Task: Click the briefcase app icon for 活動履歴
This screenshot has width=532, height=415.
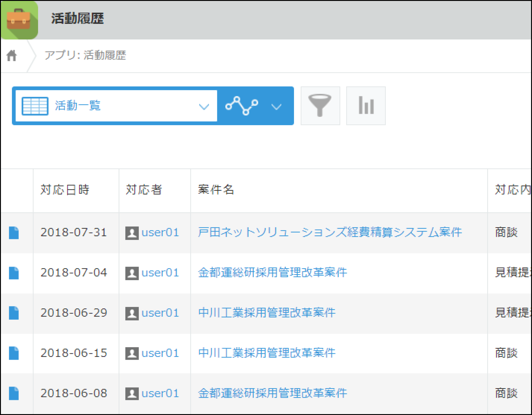Action: [20, 20]
